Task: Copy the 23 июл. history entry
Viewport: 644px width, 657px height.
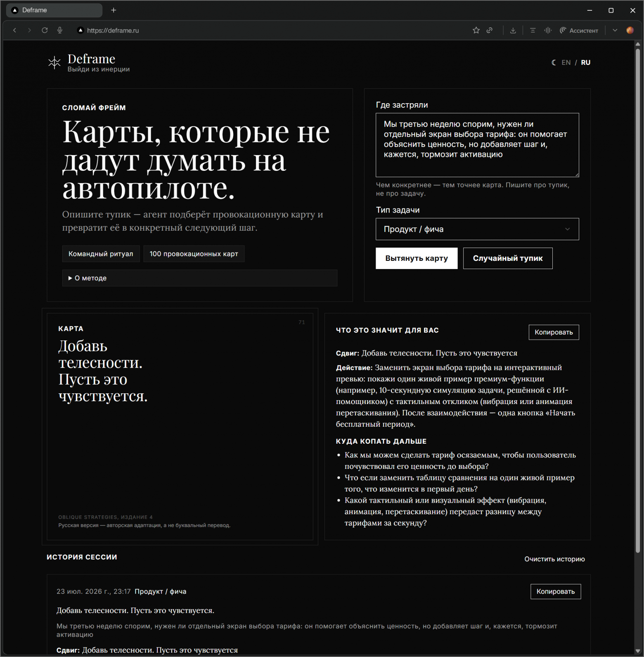Action: pos(555,591)
